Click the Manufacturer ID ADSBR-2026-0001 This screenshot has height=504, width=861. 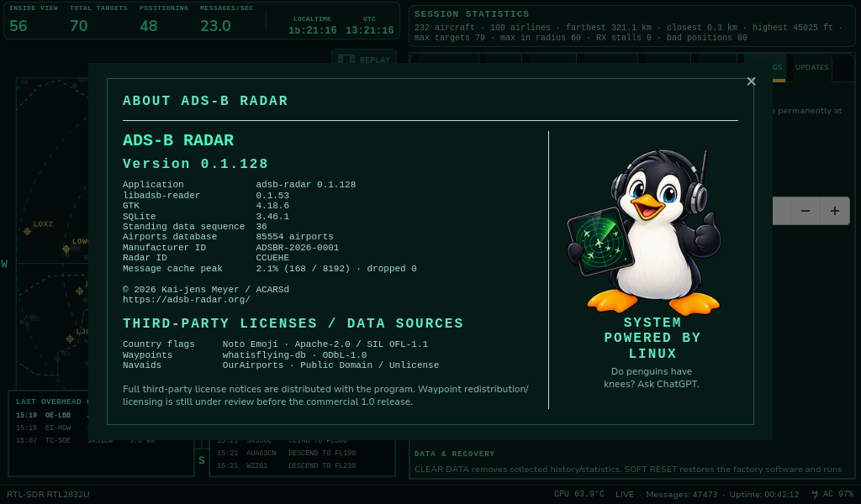297,248
